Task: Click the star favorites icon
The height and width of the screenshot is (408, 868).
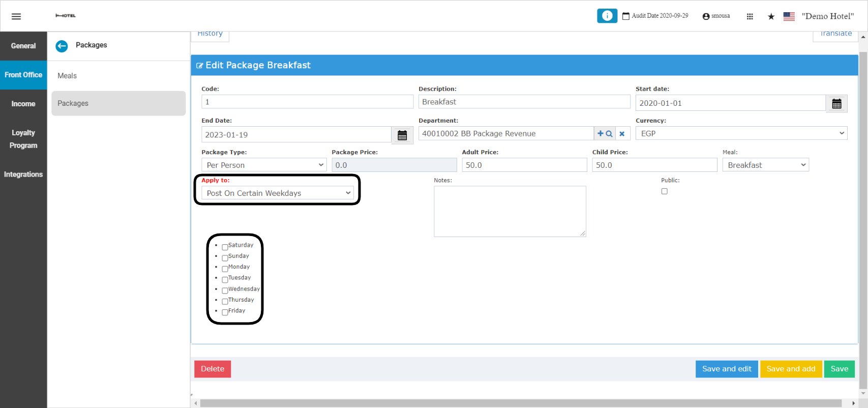Action: point(771,16)
